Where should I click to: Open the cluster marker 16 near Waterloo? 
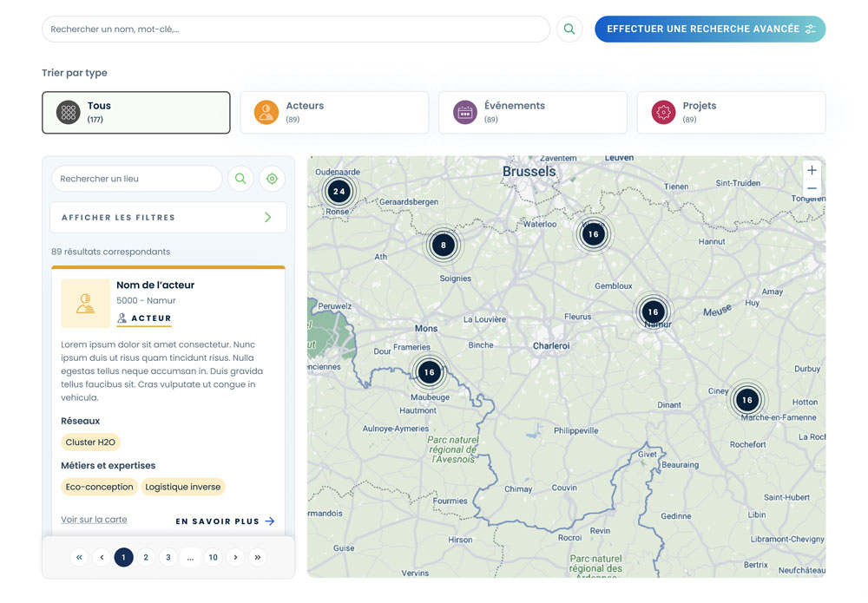[594, 234]
